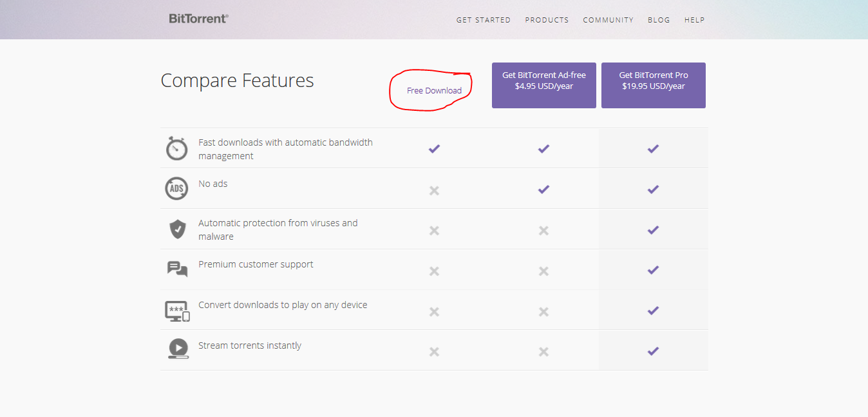Open the Products menu
868x417 pixels.
click(x=547, y=20)
